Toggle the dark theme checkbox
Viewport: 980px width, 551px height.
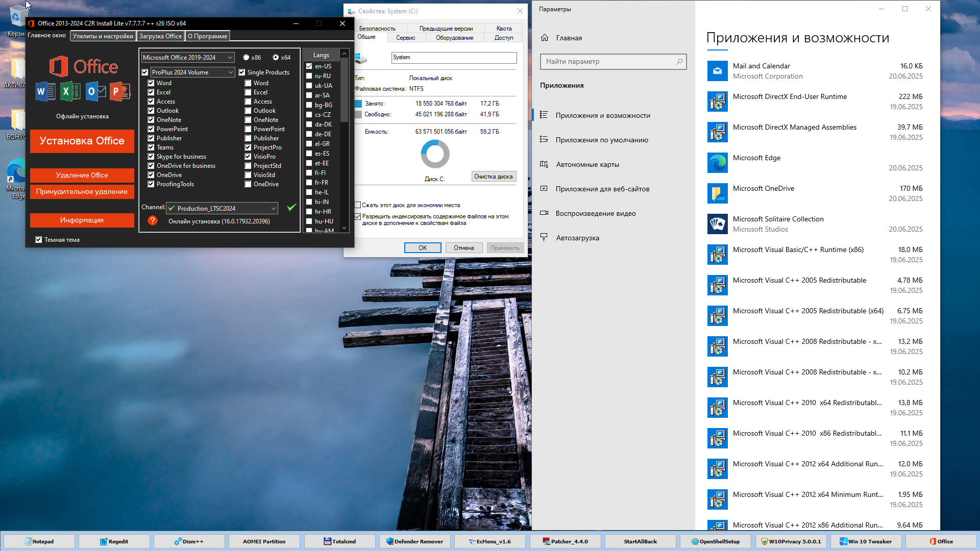coord(39,240)
